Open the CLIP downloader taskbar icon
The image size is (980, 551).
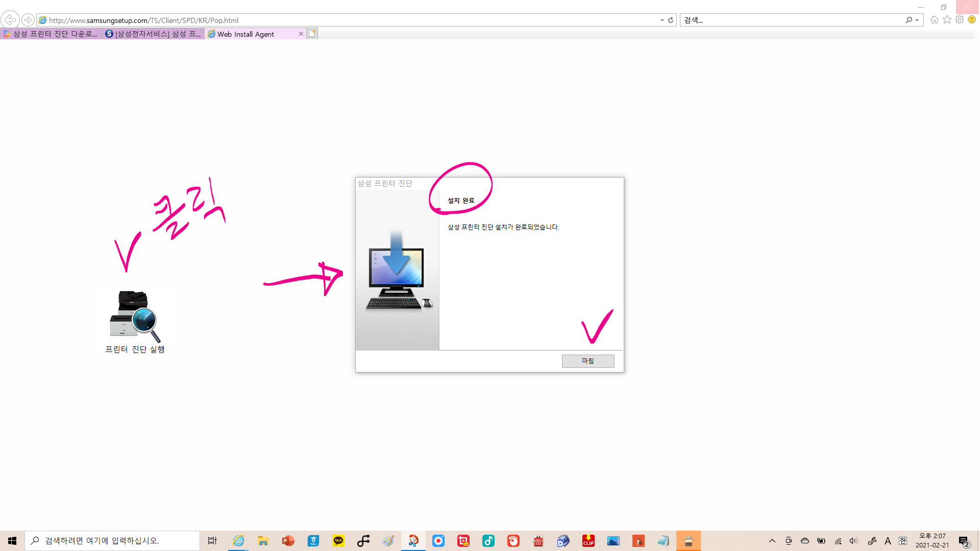point(589,541)
